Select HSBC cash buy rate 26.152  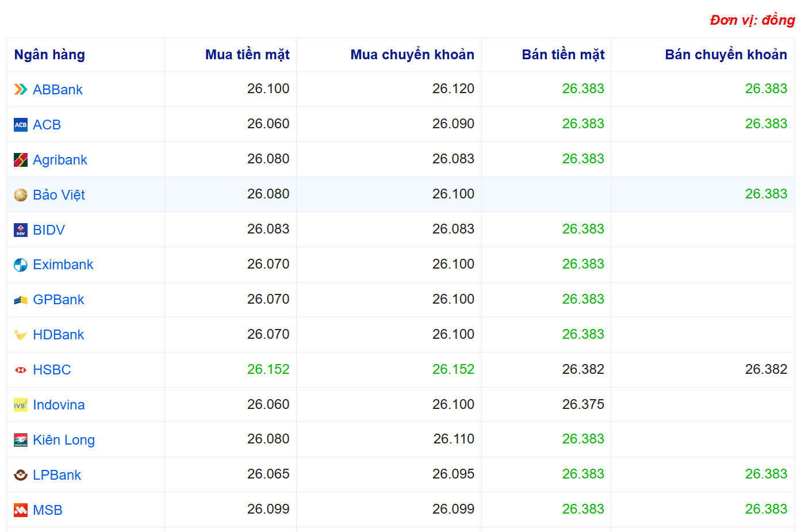coord(268,369)
